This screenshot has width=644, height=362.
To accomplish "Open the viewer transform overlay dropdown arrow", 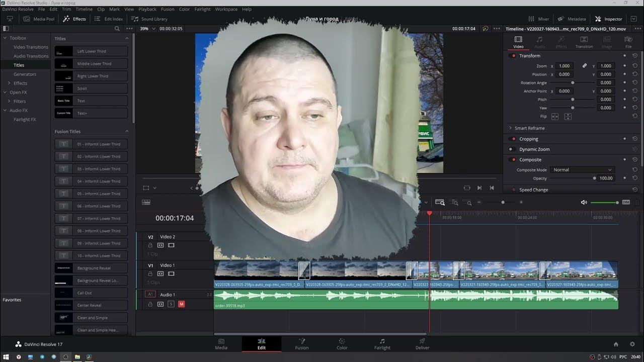I will click(154, 188).
